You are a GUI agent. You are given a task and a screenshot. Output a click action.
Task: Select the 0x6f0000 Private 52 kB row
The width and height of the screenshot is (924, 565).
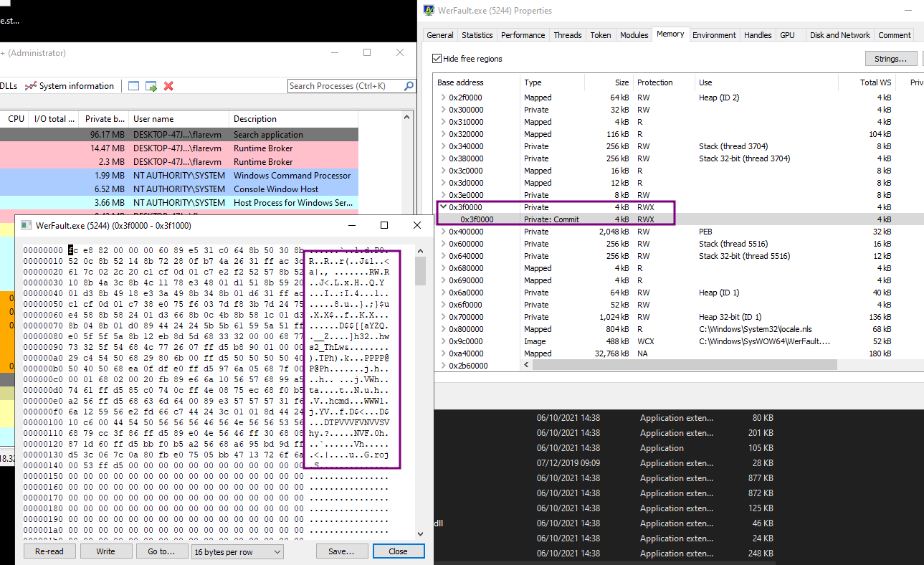(678, 305)
